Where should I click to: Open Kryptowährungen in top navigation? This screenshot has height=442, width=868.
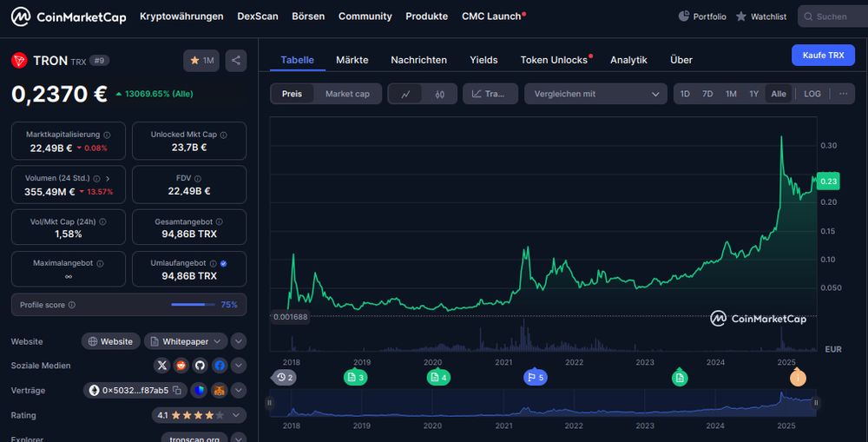[181, 16]
